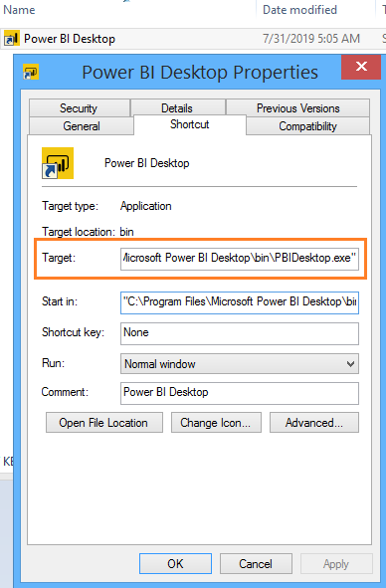The width and height of the screenshot is (386, 588).
Task: Open the Run dropdown showing Normal window
Action: point(240,364)
